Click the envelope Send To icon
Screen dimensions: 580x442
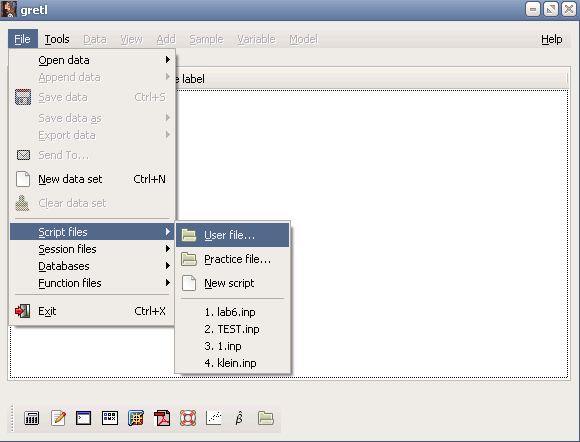[23, 155]
